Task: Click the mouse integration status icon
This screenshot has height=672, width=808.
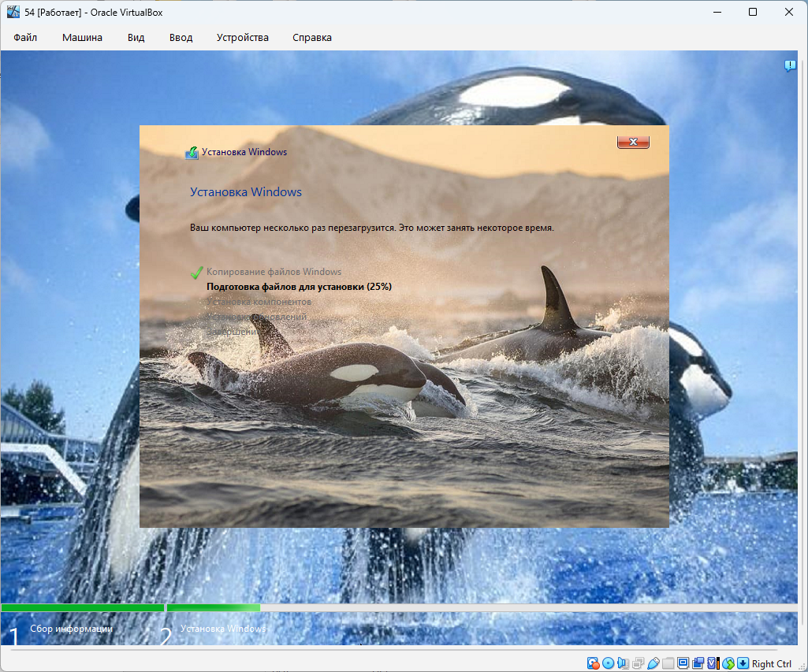Action: 728,663
